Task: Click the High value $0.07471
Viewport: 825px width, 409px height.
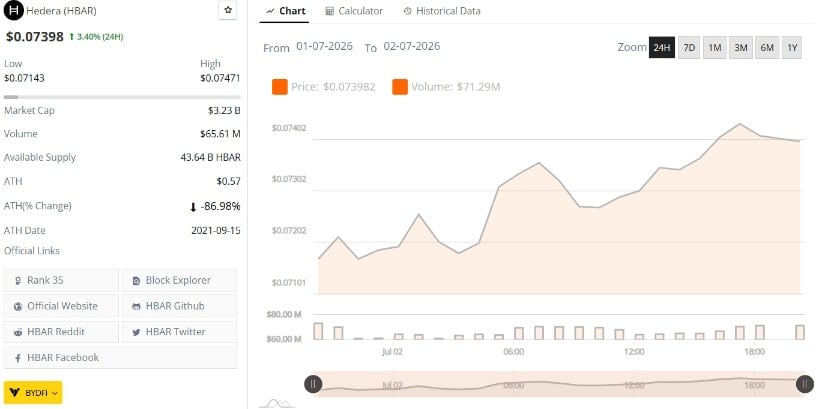Action: click(x=220, y=78)
